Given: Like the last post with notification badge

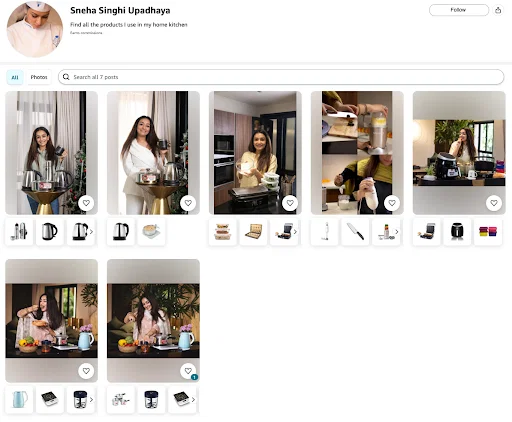Looking at the screenshot, I should point(188,371).
